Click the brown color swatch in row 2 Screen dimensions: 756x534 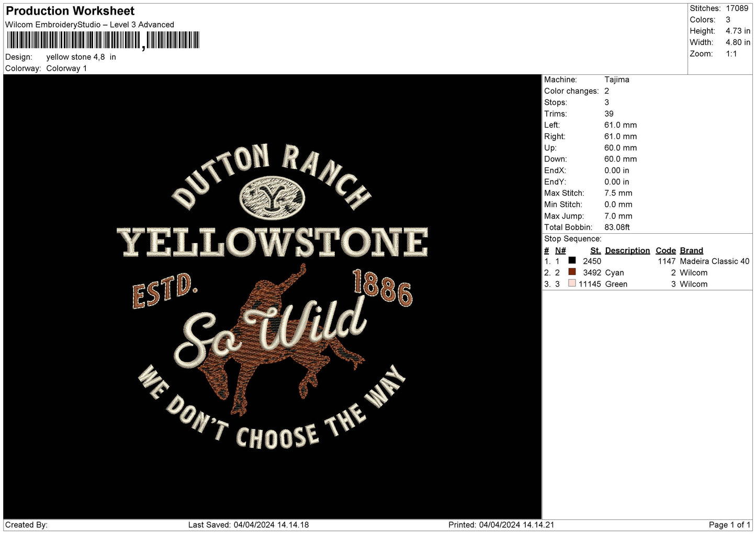(572, 272)
